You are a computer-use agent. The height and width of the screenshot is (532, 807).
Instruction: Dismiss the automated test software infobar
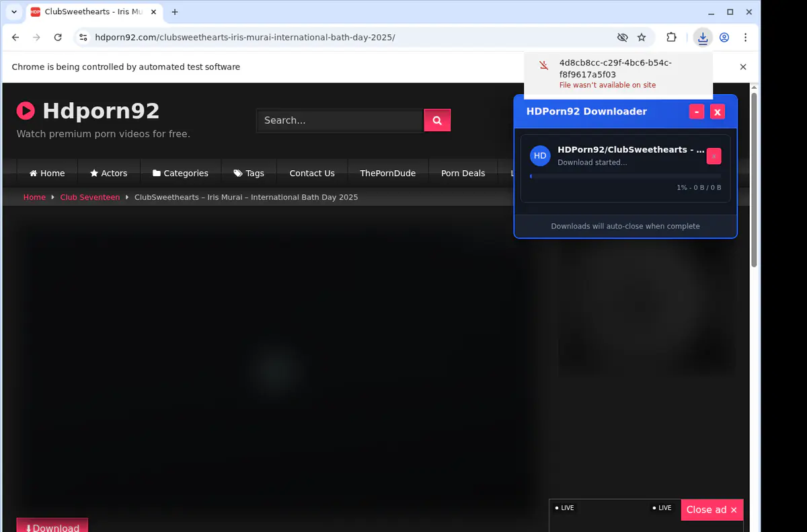click(743, 67)
